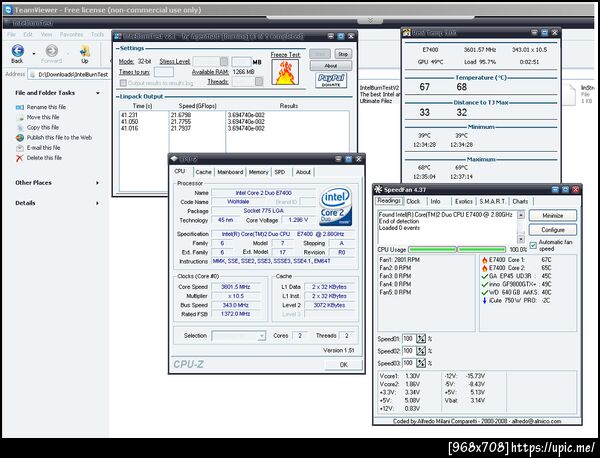Toggle Output results to results.log checkbox
600x458 pixels.
[123, 83]
